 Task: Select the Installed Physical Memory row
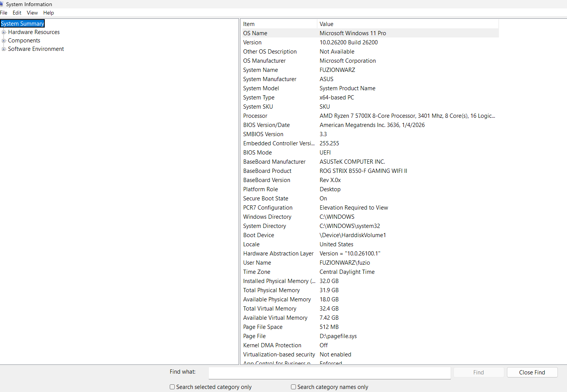(370, 281)
